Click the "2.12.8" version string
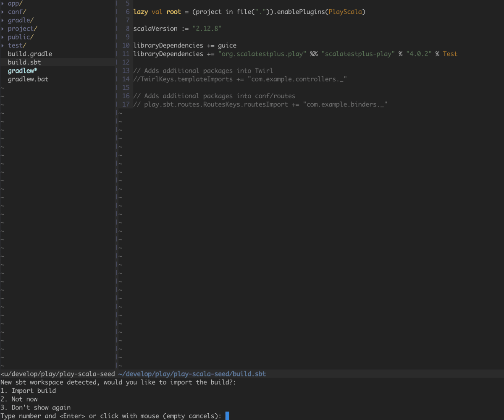Viewport: 504px width, 420px height. (x=207, y=29)
